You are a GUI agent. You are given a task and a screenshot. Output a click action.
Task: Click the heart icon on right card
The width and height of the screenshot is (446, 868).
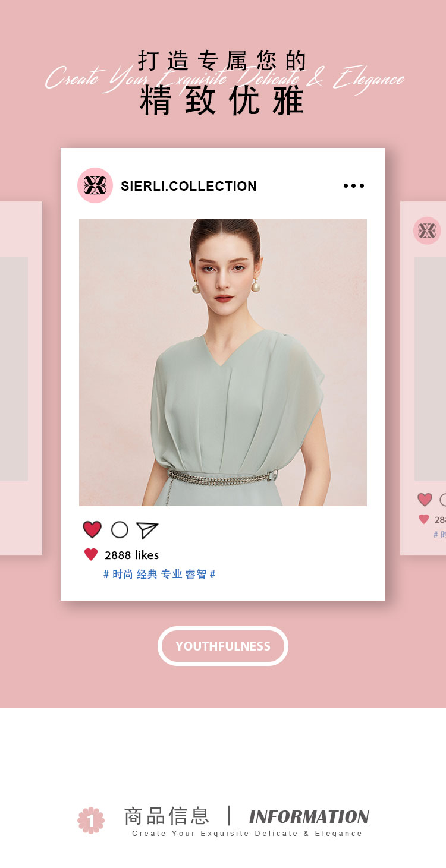click(x=425, y=500)
